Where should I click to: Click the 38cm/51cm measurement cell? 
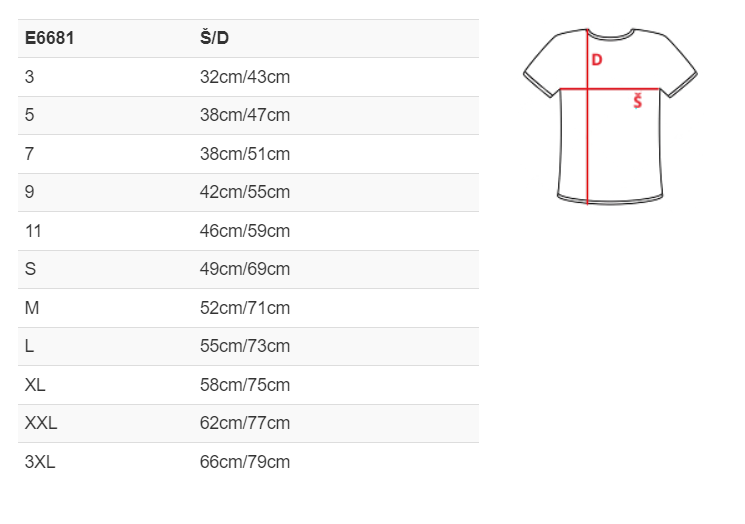coord(245,154)
